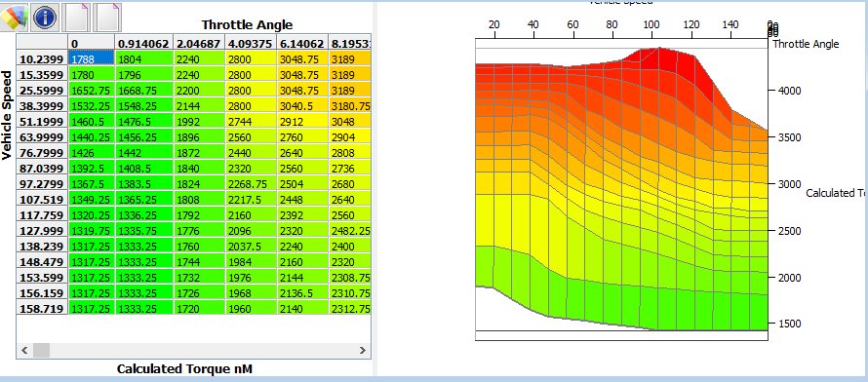The width and height of the screenshot is (868, 382).
Task: Click the 4000 value on the chart axis
Action: point(788,90)
